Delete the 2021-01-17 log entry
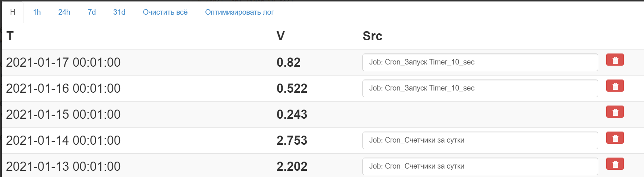Viewport: 644px width, 177px height. 615,60
